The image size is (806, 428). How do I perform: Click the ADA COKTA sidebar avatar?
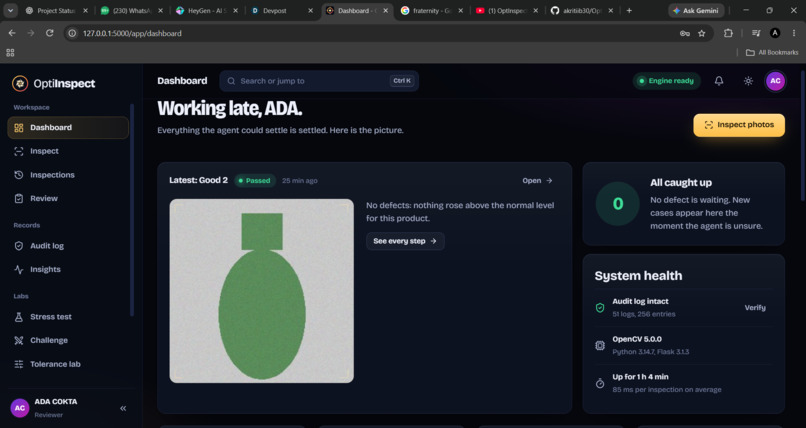coord(20,408)
